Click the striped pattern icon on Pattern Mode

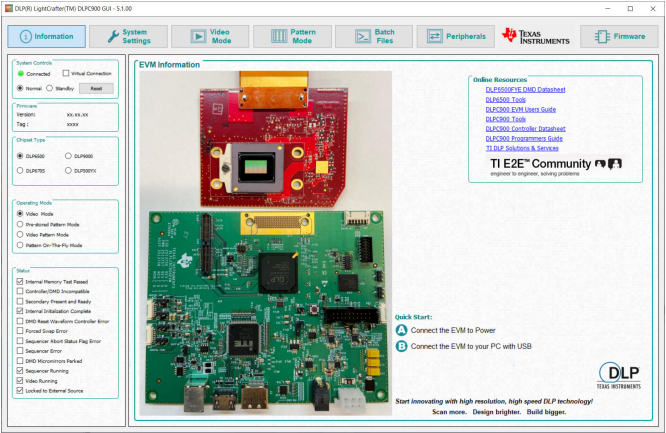tap(279, 37)
